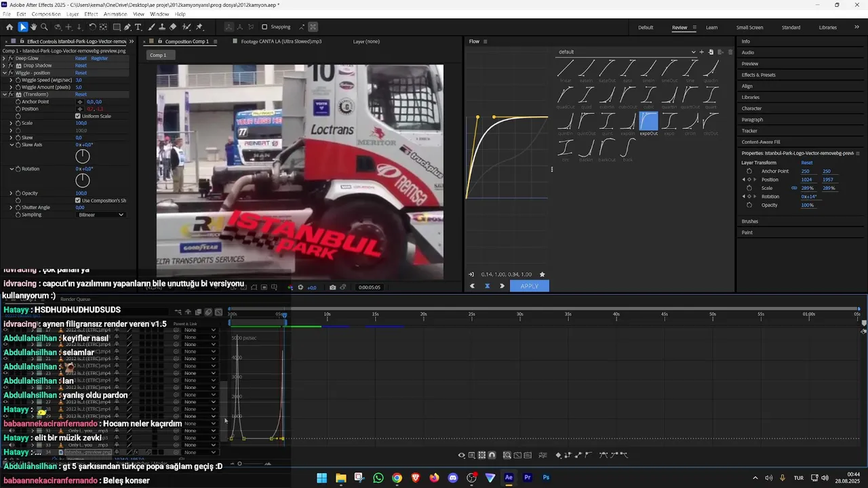Choose the cubicOut curve preset
The image size is (868, 488).
point(628,97)
